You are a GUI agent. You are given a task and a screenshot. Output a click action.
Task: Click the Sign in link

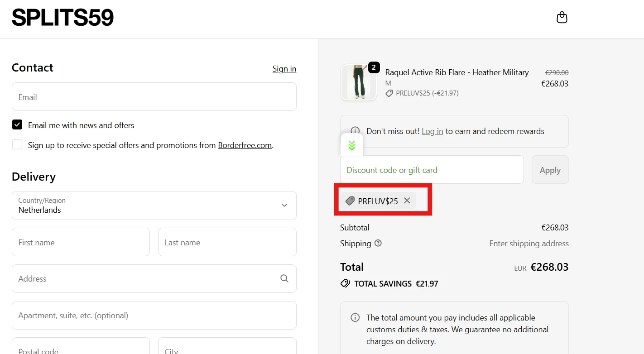pyautogui.click(x=284, y=69)
